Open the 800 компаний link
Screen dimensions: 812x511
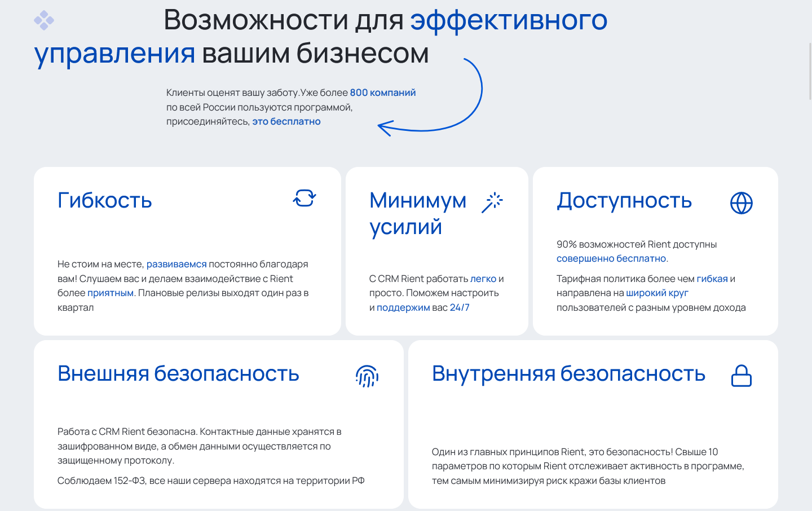383,92
